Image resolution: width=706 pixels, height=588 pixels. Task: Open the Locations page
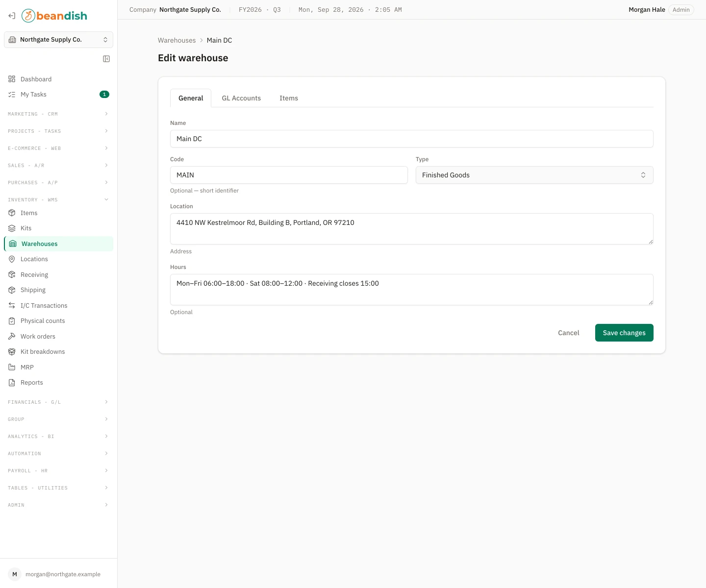(59, 259)
